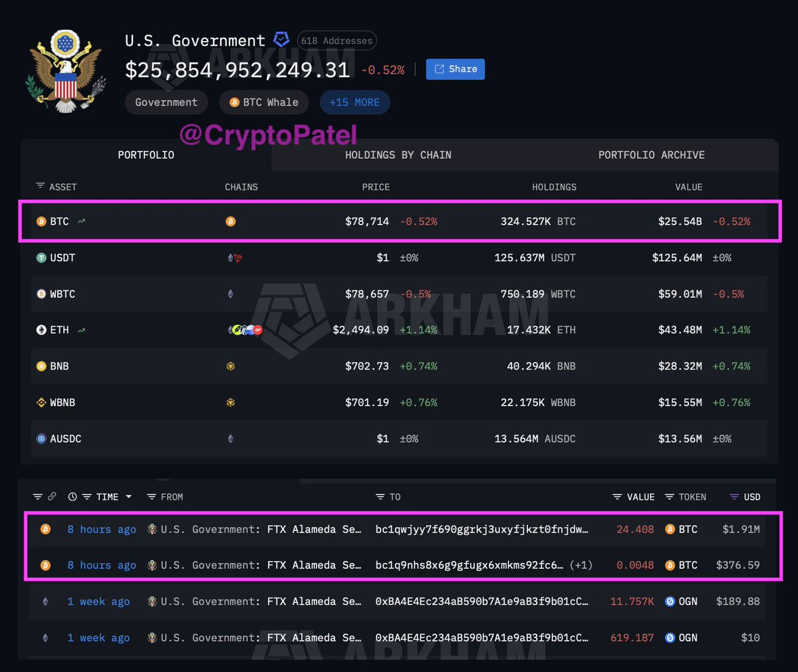Open the 24.408 BTC transaction time link
This screenshot has height=672, width=798.
tap(102, 530)
